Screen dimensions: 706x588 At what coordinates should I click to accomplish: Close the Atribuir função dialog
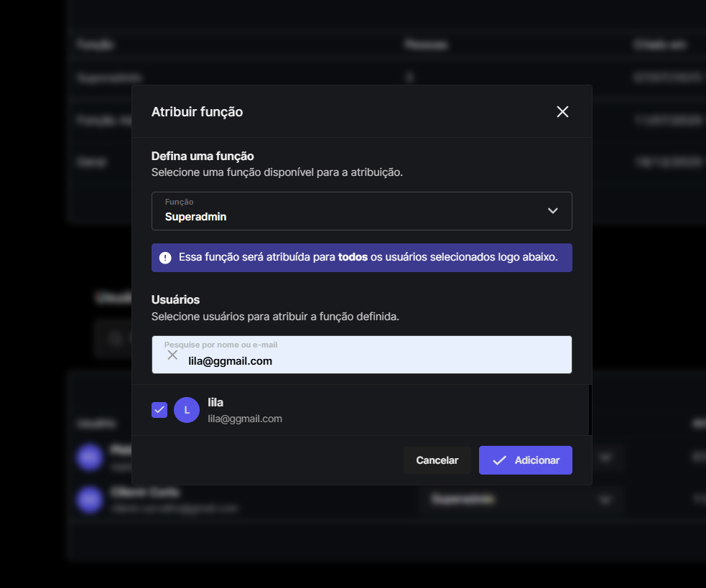562,111
